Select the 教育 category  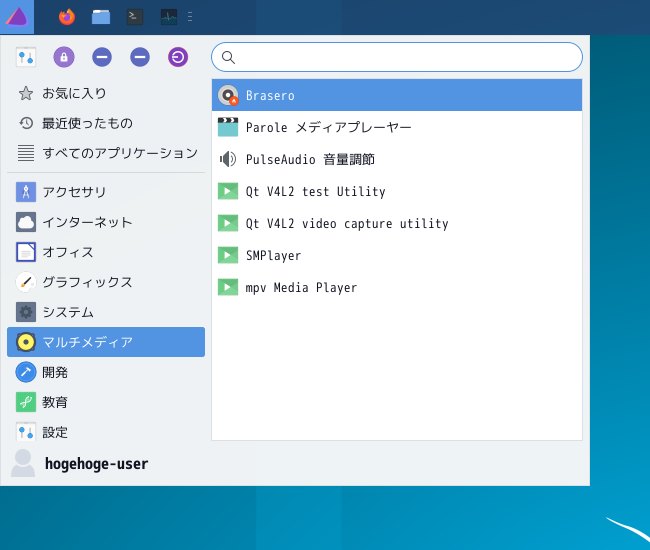click(x=106, y=402)
